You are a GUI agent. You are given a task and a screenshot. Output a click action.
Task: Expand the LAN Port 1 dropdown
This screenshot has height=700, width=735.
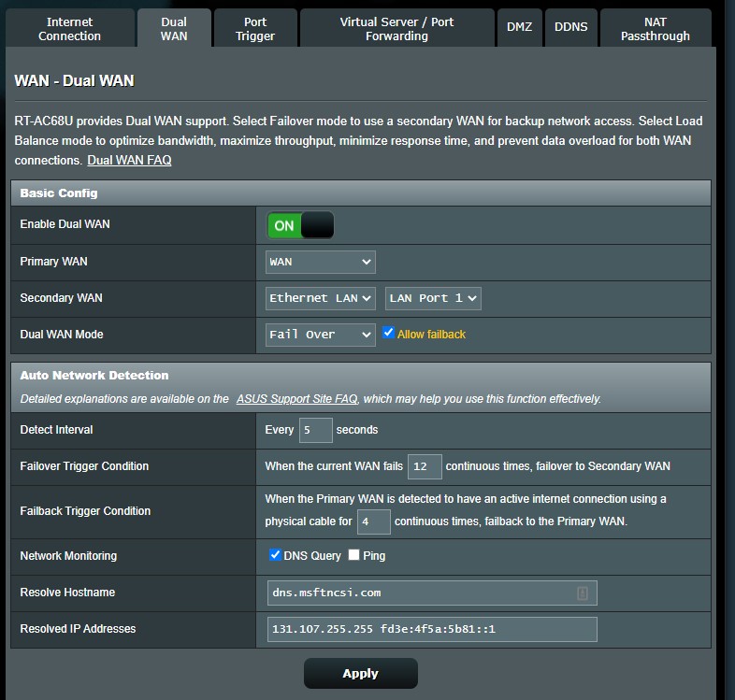coord(433,298)
